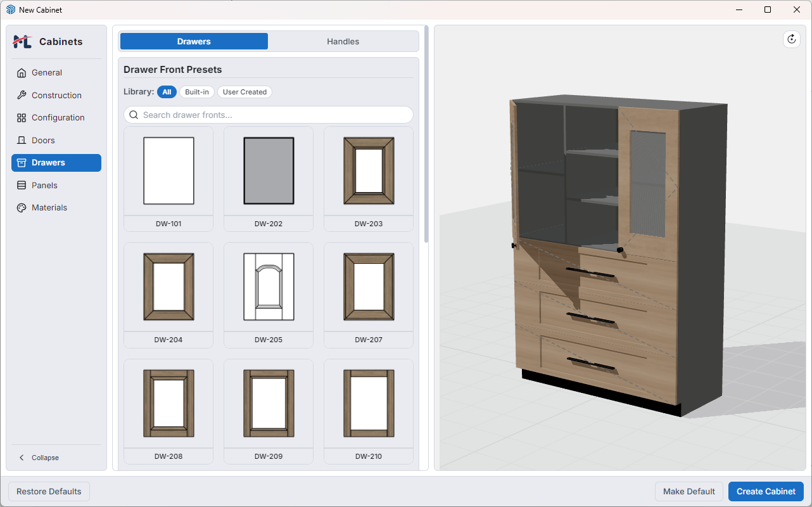Click the Search drawer fronts field
The image size is (812, 507).
point(269,115)
